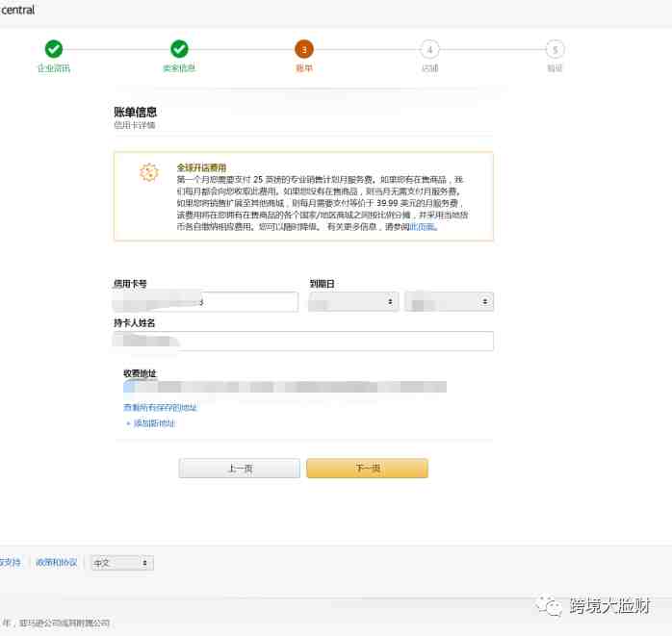Click the step 5 circle 验证

[555, 50]
